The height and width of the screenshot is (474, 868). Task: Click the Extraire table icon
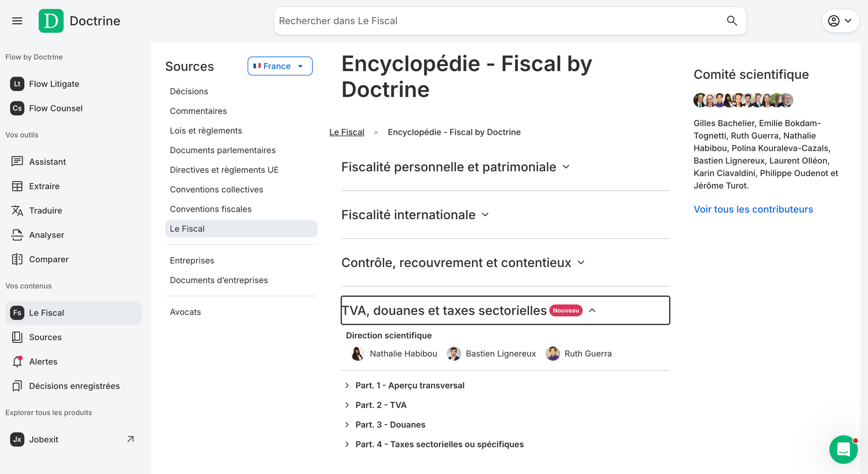(17, 186)
